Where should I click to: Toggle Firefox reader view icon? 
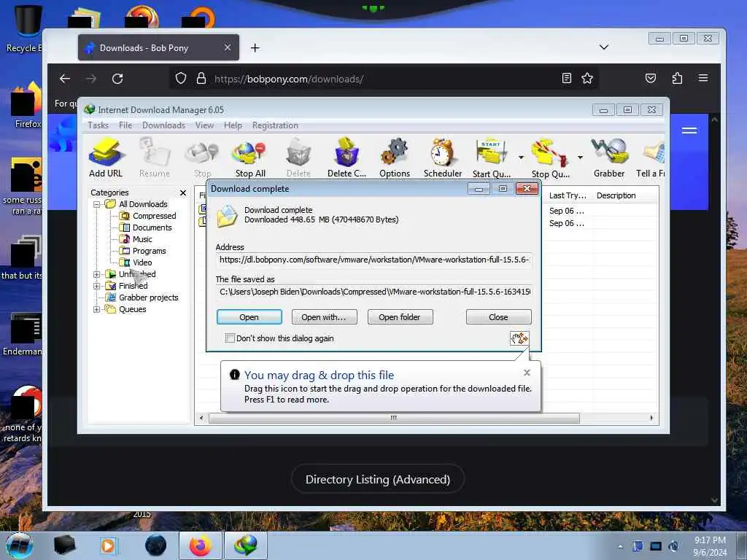[566, 79]
